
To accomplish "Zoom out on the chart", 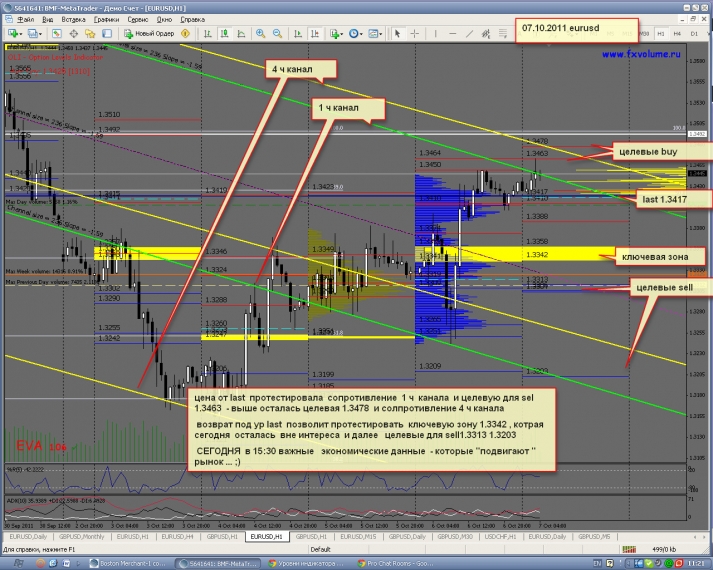I will [277, 34].
